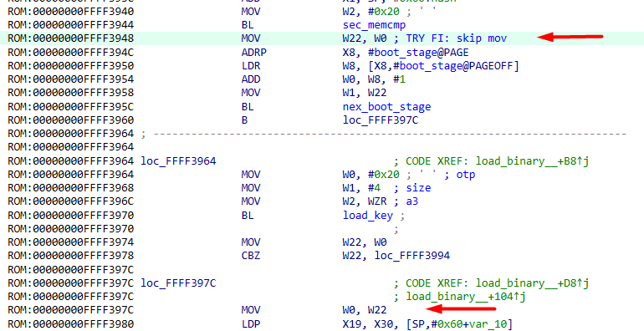Click the LDP mnemonic
644x331 pixels.
pos(251,324)
